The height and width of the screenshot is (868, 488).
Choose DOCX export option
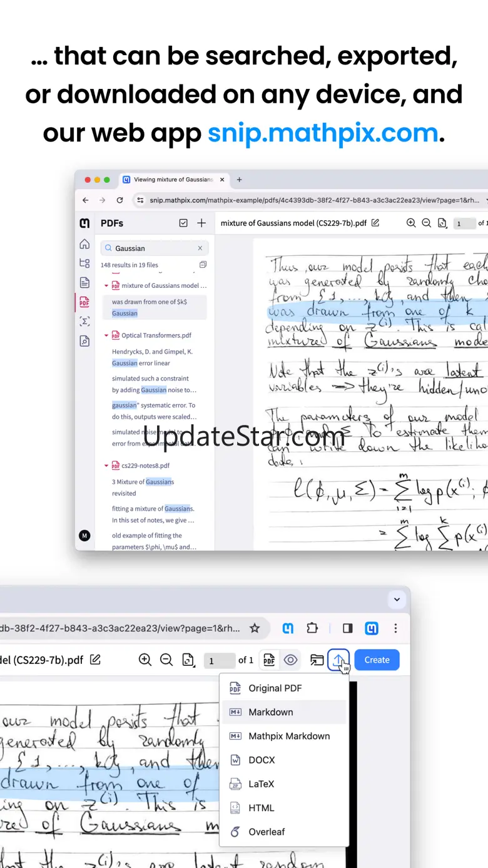[x=283, y=760]
